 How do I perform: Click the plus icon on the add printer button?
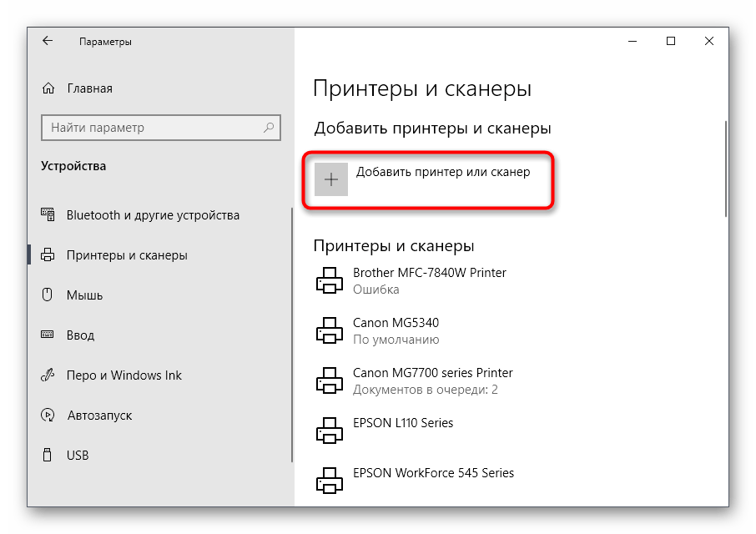[332, 179]
